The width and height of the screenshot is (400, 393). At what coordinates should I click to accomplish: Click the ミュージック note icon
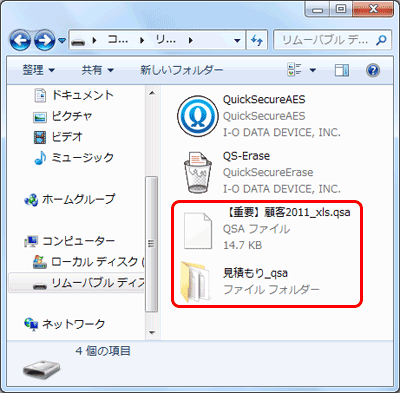pyautogui.click(x=41, y=158)
